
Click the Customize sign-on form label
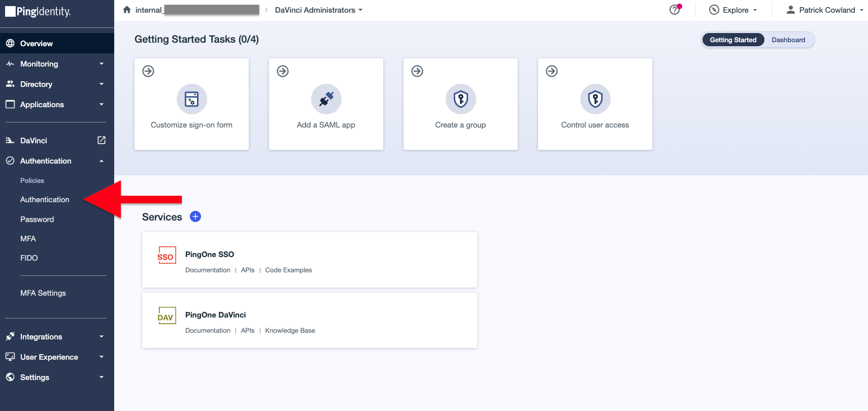click(191, 125)
